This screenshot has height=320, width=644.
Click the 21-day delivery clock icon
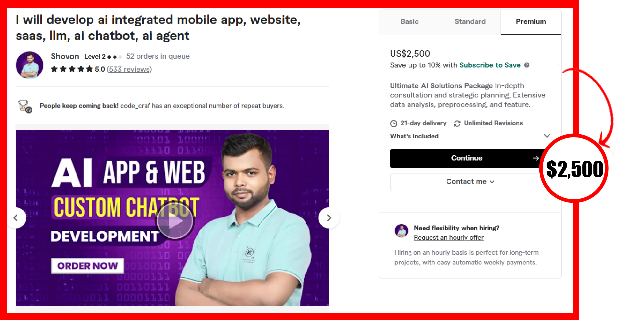click(x=394, y=123)
